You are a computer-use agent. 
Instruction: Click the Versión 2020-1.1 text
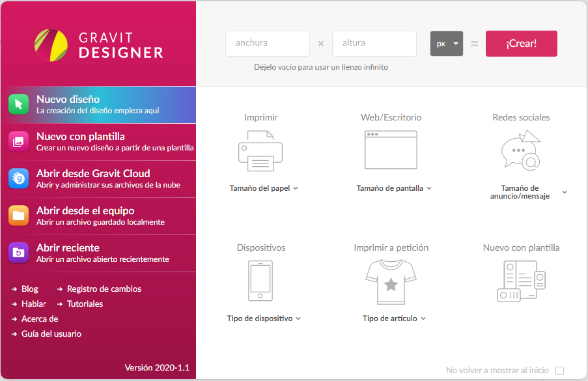[x=157, y=367]
